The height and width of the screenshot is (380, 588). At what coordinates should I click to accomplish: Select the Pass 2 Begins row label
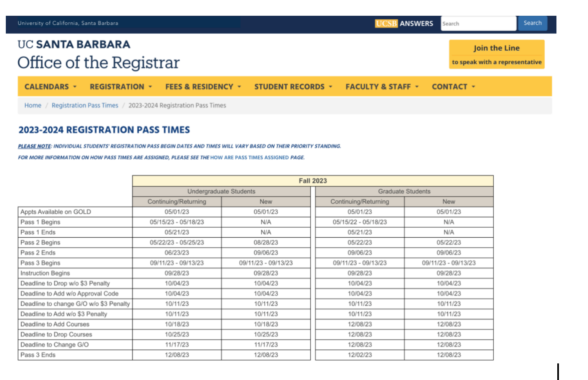click(x=40, y=243)
